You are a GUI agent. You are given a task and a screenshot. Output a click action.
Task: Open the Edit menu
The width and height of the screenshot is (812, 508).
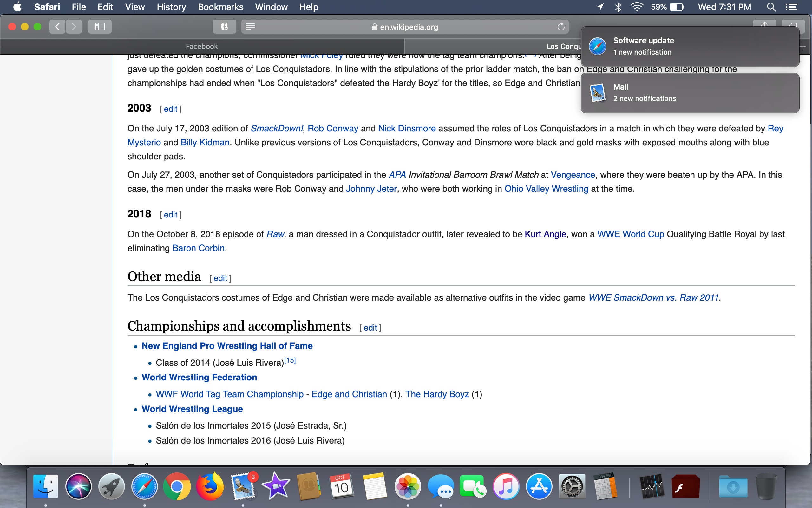coord(105,7)
